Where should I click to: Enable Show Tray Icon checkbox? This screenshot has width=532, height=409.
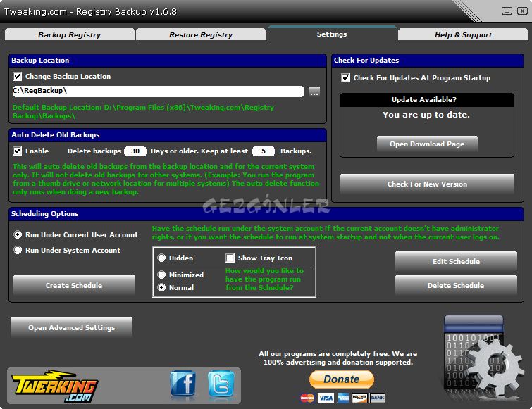230,258
